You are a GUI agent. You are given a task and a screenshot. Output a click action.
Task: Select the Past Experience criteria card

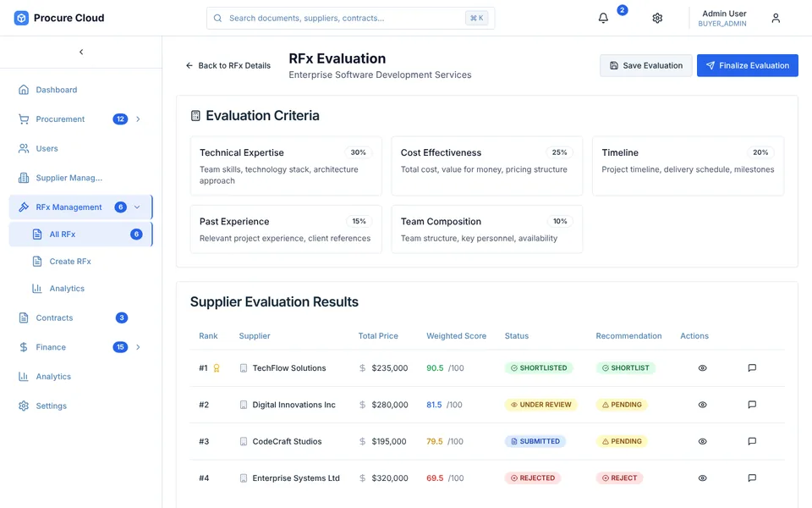click(x=286, y=229)
